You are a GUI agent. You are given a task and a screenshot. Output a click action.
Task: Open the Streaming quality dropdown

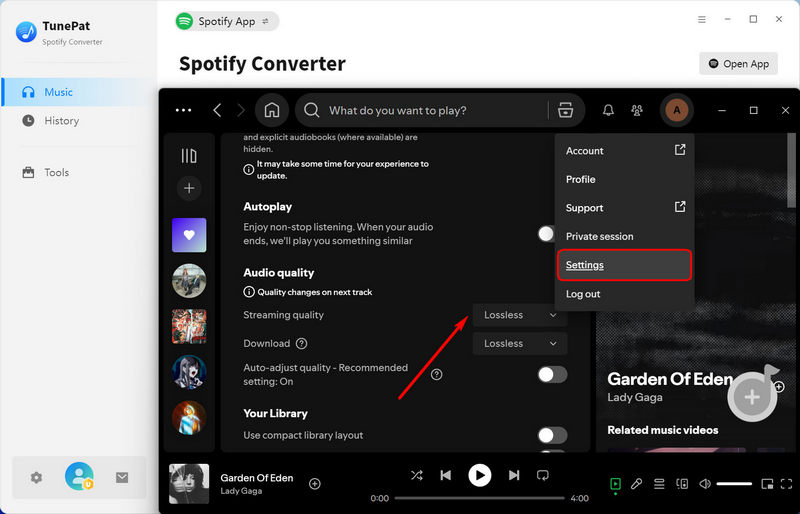[520, 315]
